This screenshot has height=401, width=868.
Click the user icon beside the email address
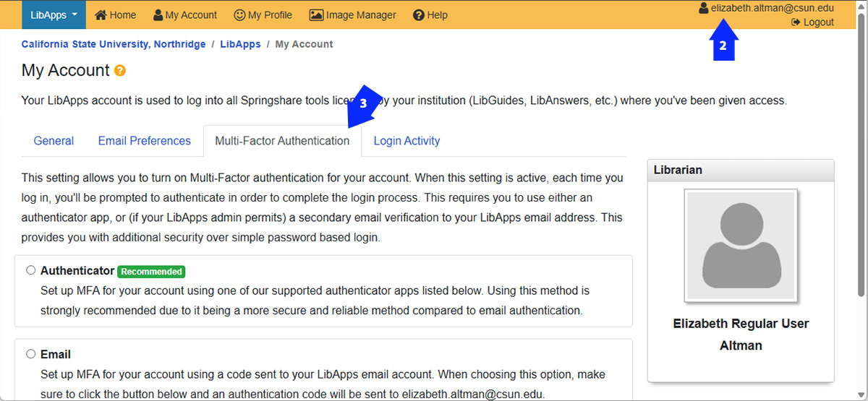pyautogui.click(x=703, y=9)
